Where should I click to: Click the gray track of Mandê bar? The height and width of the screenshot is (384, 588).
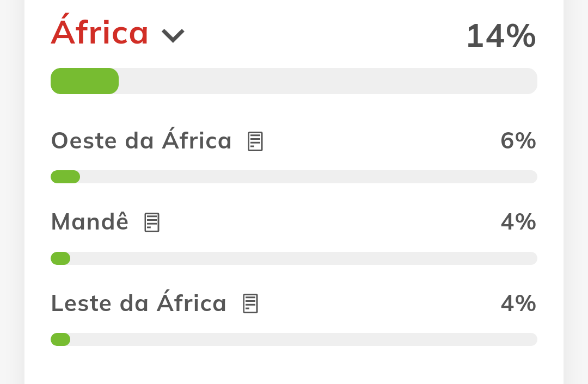pyautogui.click(x=304, y=258)
